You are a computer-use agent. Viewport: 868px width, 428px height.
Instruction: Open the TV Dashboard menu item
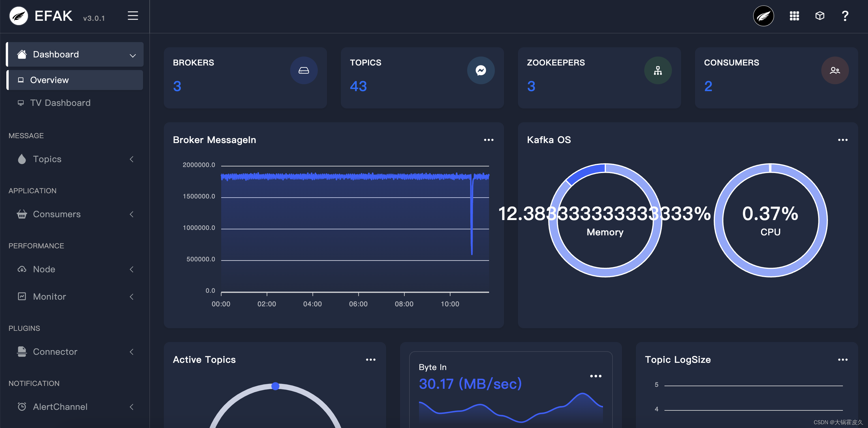click(x=60, y=103)
